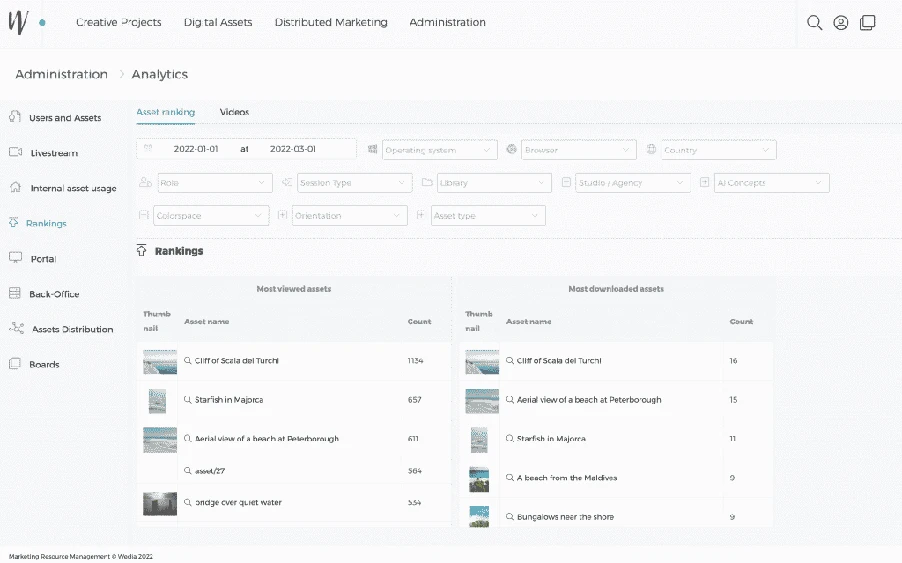Click the Assets Distribution network icon
902x563 pixels.
(17, 328)
